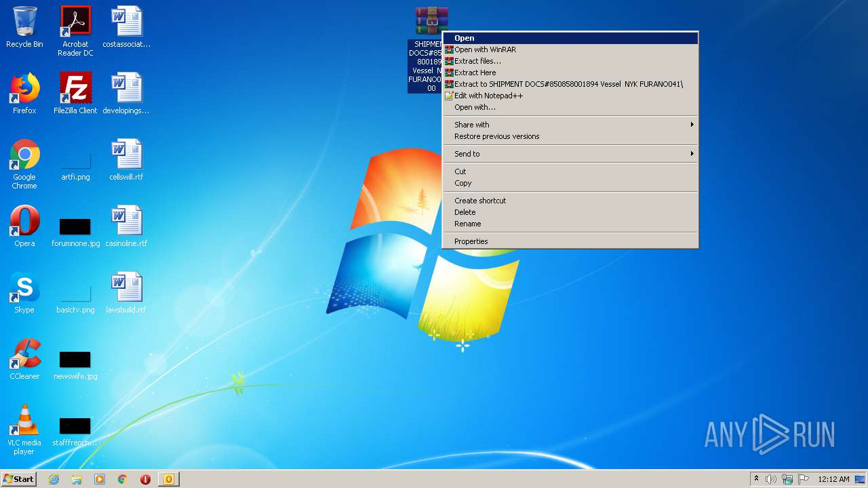Select the FileZilla Client shortcut
868x488 pixels.
pos(75,94)
